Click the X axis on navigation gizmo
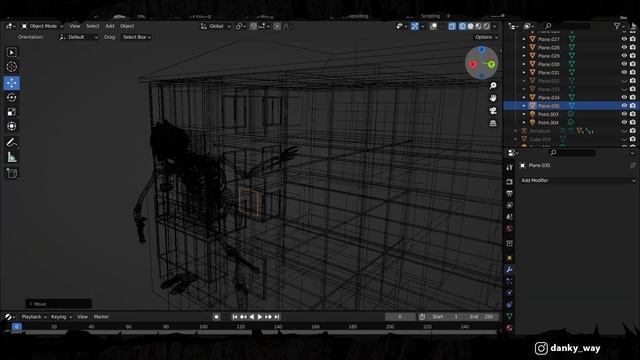 (473, 64)
